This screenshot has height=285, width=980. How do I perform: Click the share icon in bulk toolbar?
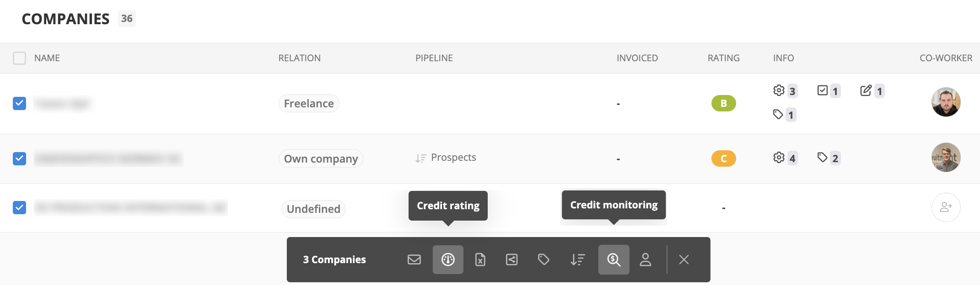(x=512, y=259)
